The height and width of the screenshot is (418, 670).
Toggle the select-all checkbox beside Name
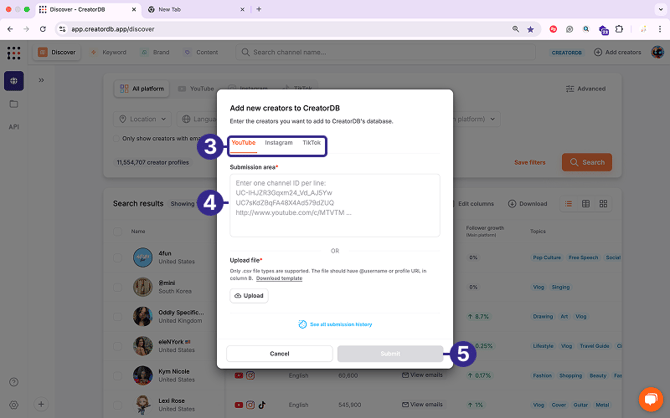[x=117, y=231]
